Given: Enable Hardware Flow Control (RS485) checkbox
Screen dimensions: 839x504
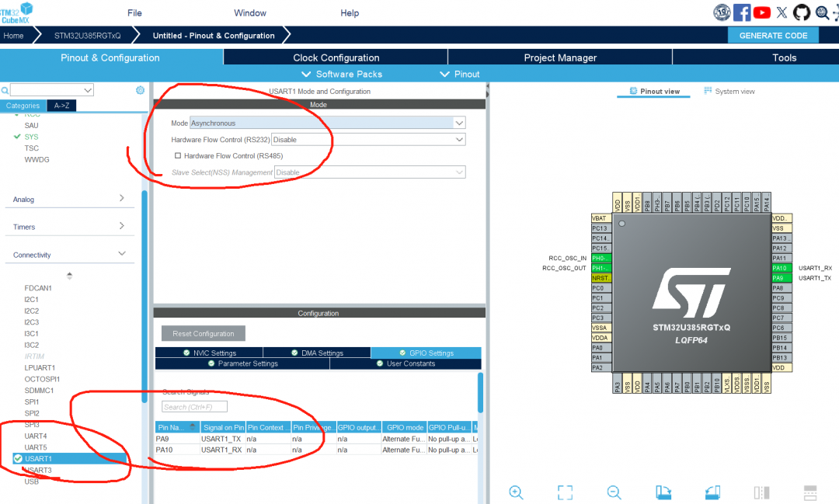Looking at the screenshot, I should (x=178, y=155).
